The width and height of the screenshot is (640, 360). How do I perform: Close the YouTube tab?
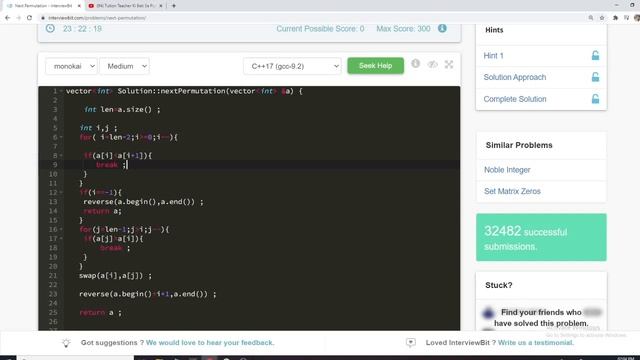[161, 6]
